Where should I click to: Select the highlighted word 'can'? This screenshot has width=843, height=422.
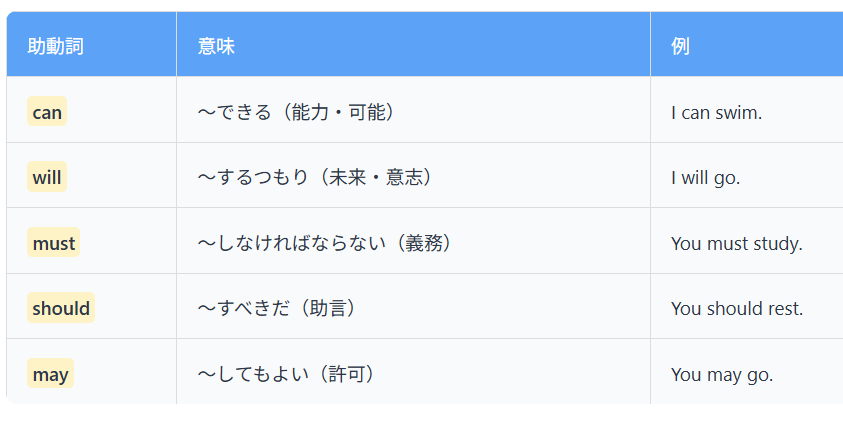click(x=47, y=112)
